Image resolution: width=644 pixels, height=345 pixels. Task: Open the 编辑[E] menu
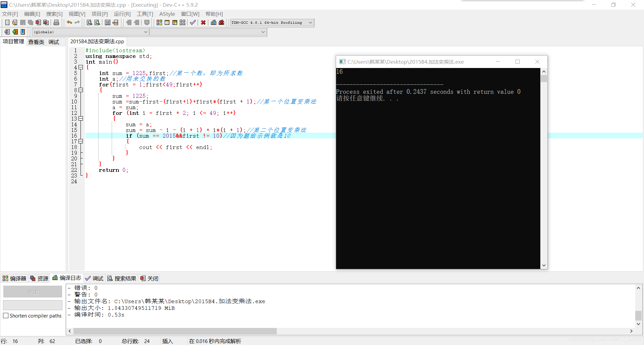pyautogui.click(x=32, y=14)
